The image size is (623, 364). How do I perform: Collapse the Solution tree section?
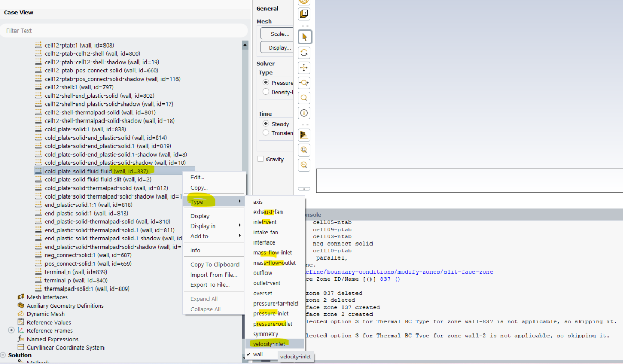point(3,355)
